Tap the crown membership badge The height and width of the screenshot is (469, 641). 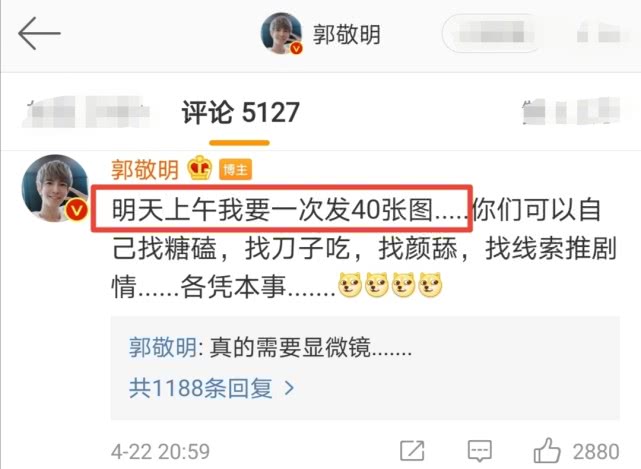199,168
